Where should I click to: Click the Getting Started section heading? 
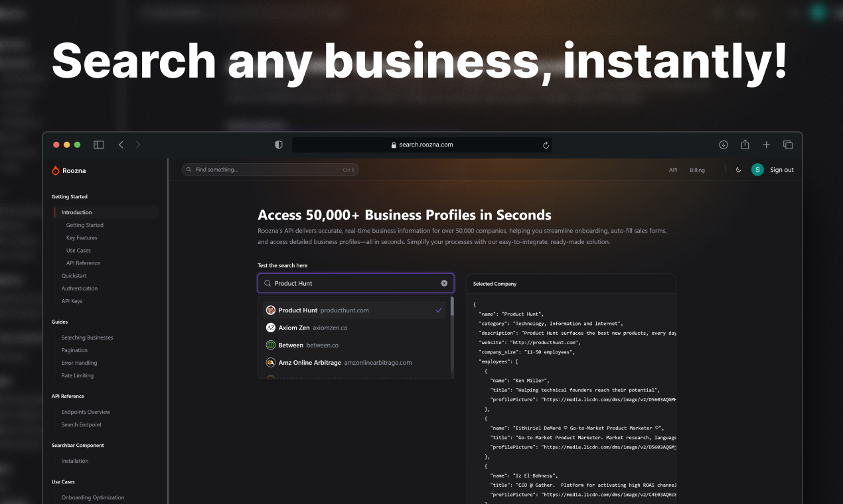70,197
